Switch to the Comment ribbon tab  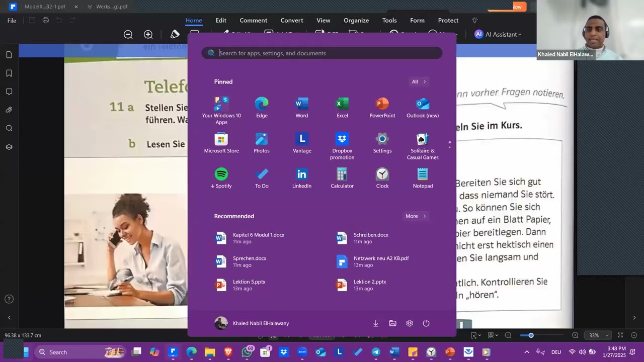pyautogui.click(x=254, y=21)
